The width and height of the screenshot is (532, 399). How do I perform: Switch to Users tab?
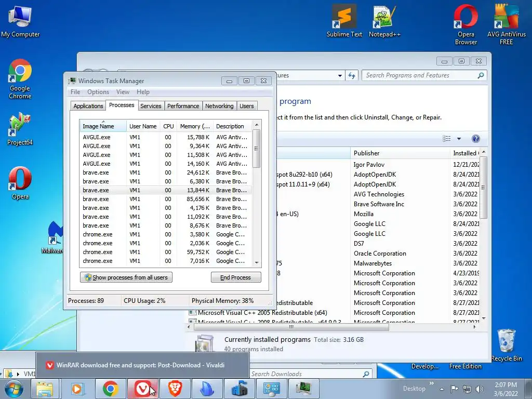(247, 106)
